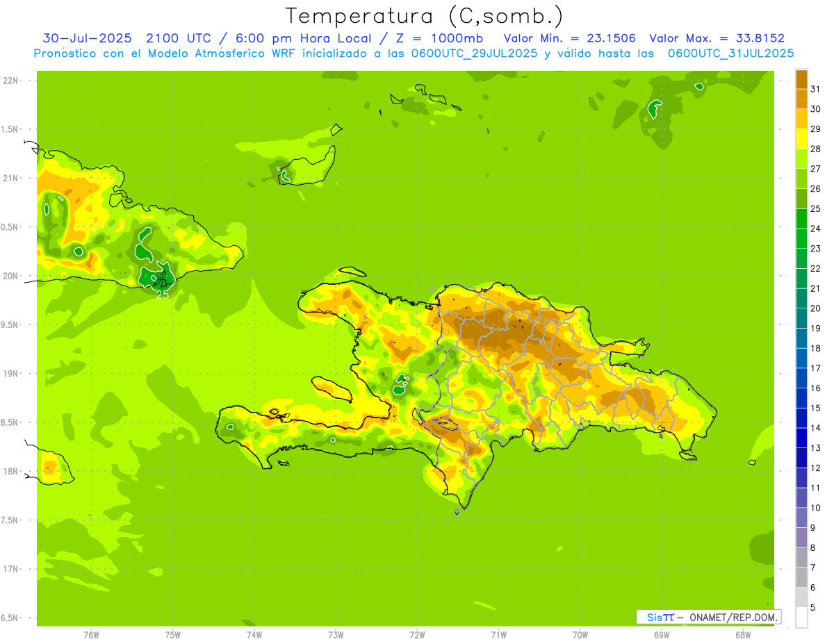Screen dimensions: 834x644
Task: Click the '21N' latitude axis label
Action: coord(10,178)
